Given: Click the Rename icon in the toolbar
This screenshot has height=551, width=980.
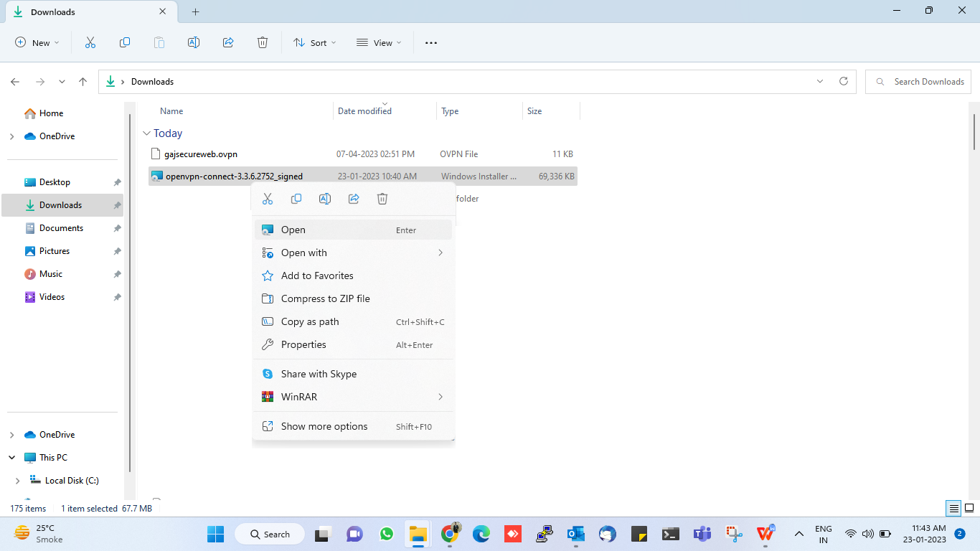Looking at the screenshot, I should coord(194,43).
